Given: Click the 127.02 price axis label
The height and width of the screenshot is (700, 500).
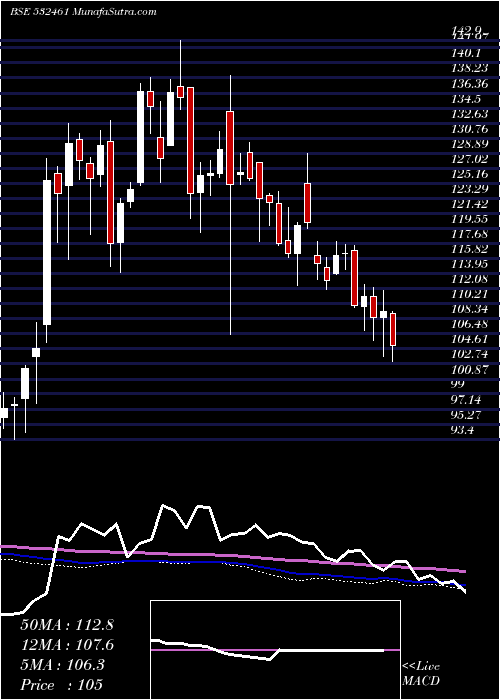Looking at the screenshot, I should tap(468, 159).
